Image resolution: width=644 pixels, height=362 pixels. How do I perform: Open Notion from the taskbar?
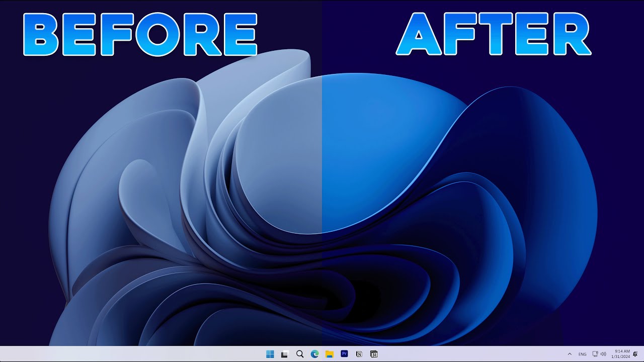(x=359, y=354)
